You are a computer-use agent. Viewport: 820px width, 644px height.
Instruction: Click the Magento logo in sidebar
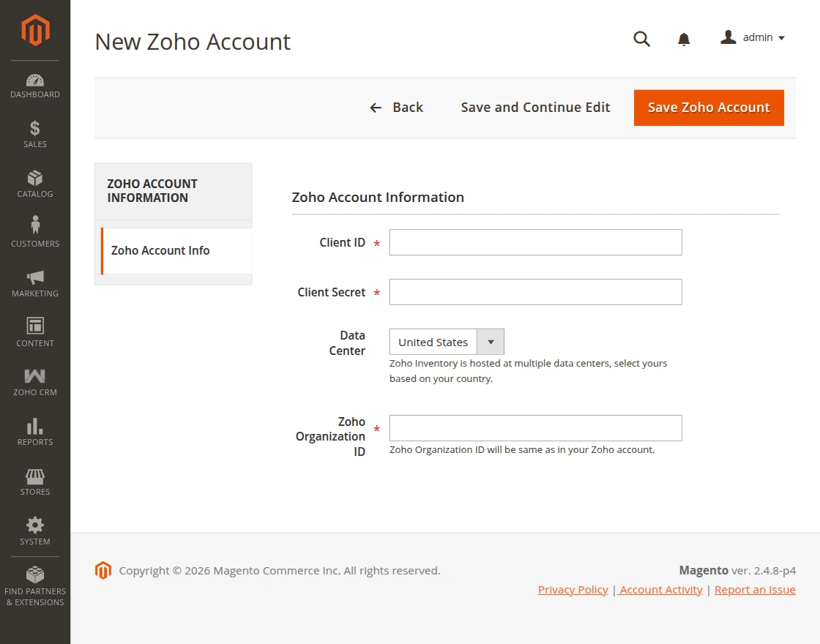(35, 30)
